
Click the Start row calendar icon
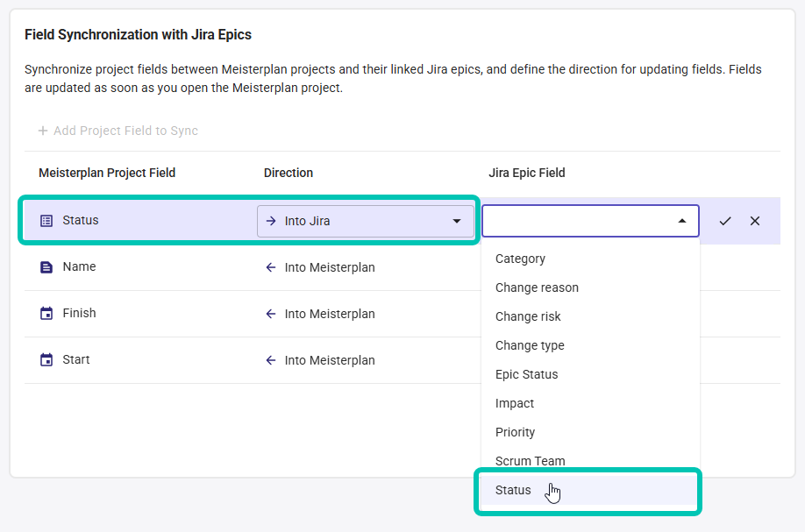click(46, 359)
